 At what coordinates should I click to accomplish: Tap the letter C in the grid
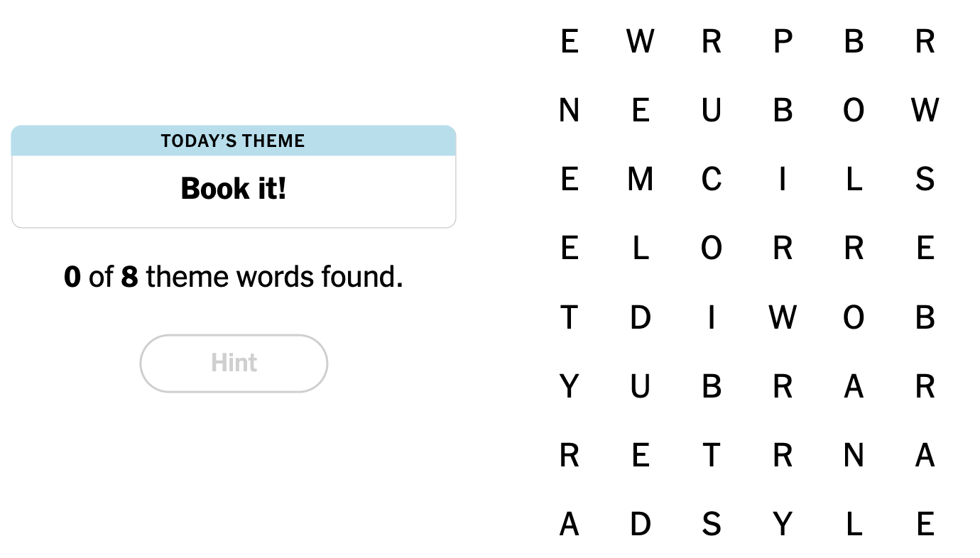point(711,180)
